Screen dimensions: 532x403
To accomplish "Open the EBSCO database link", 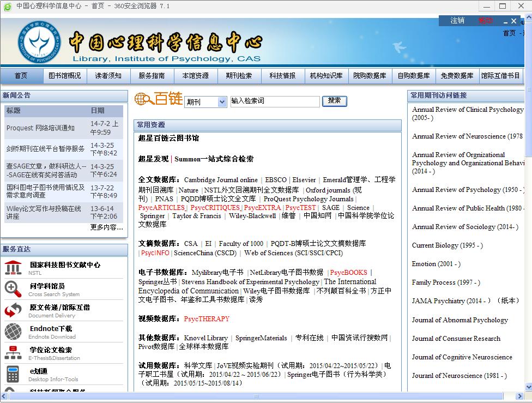I will click(276, 180).
